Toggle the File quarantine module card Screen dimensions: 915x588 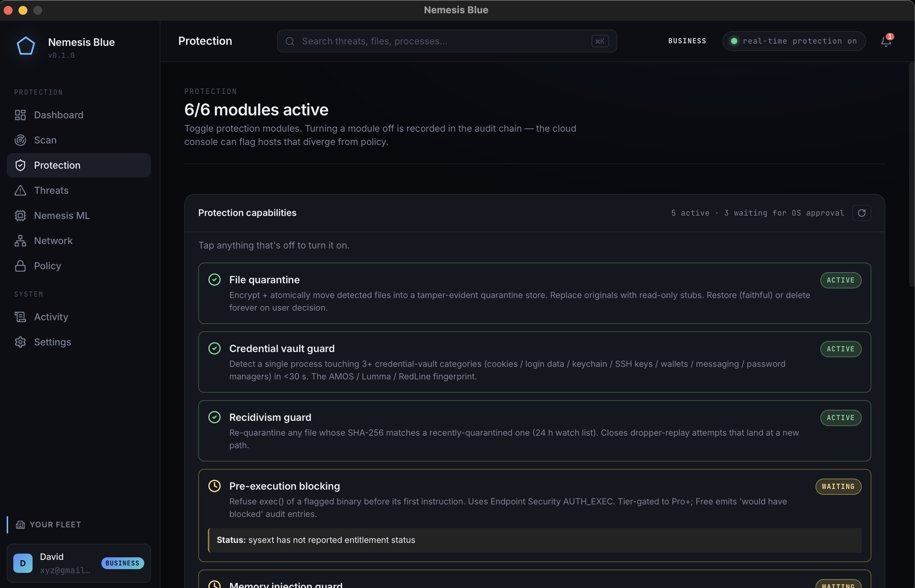pyautogui.click(x=535, y=293)
